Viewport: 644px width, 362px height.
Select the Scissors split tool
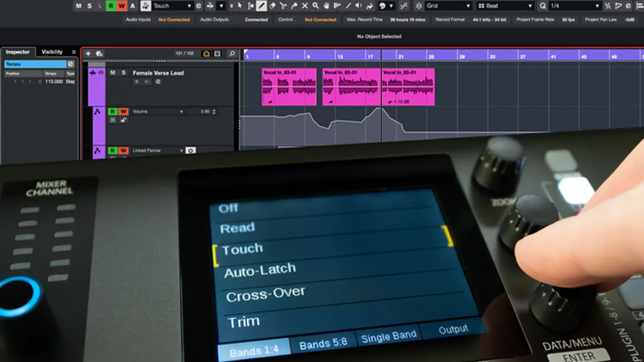[x=283, y=6]
